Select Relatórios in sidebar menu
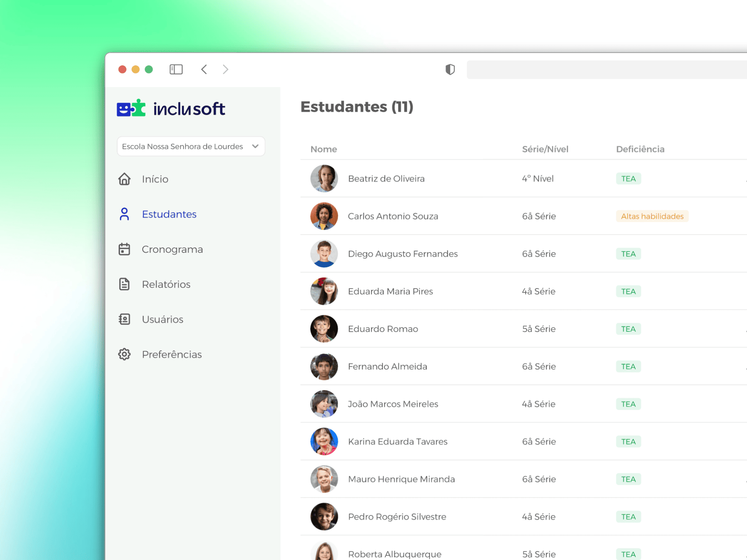 (166, 284)
